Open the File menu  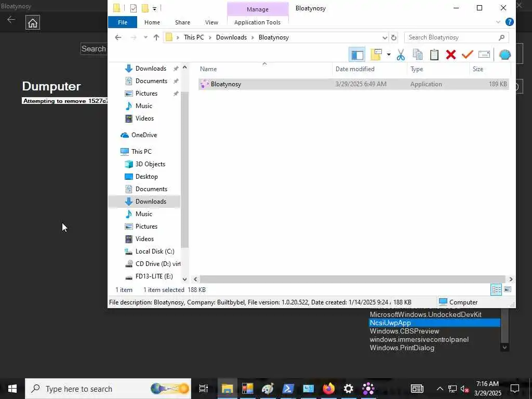[123, 22]
